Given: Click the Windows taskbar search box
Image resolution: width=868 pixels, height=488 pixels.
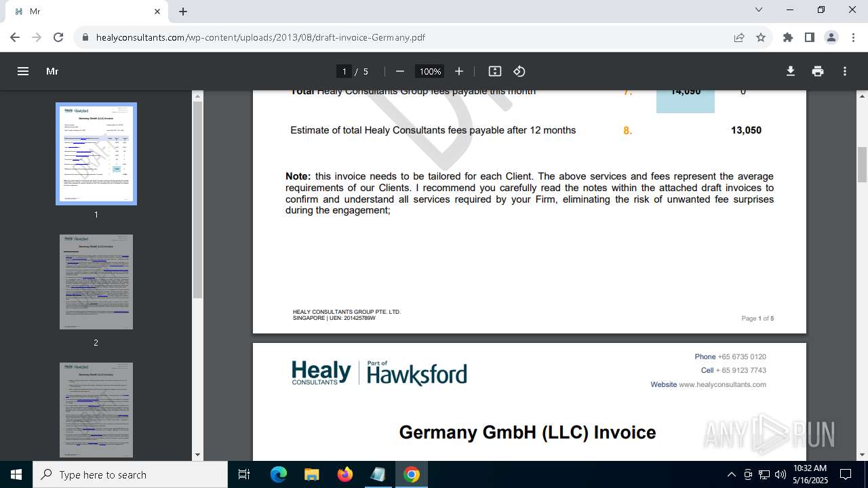Looking at the screenshot, I should click(130, 474).
